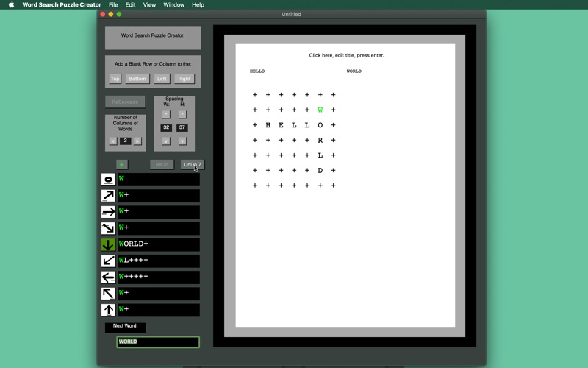Open the Window menu in menu bar
Screen dimensions: 588x368
[173, 5]
